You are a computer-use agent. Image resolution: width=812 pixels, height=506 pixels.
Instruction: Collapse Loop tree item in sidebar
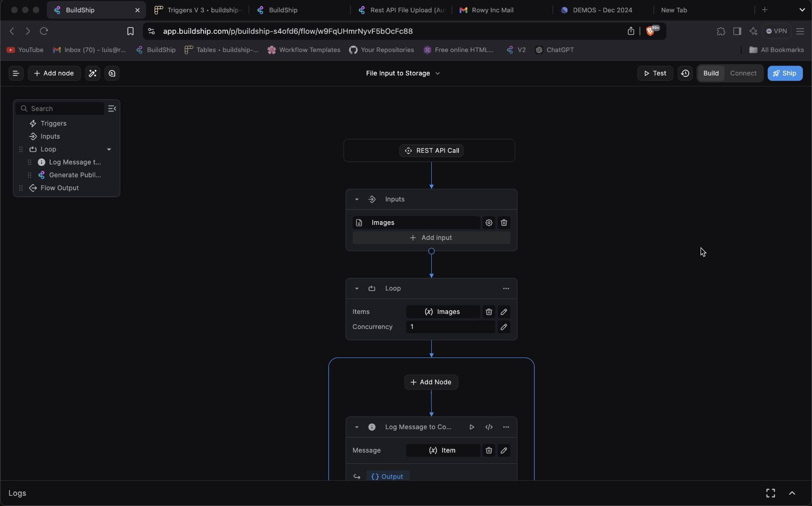(109, 149)
